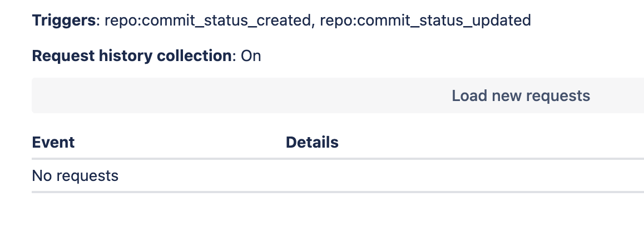The width and height of the screenshot is (644, 242).
Task: Click the blank area right of triggers list
Action: tap(587, 20)
